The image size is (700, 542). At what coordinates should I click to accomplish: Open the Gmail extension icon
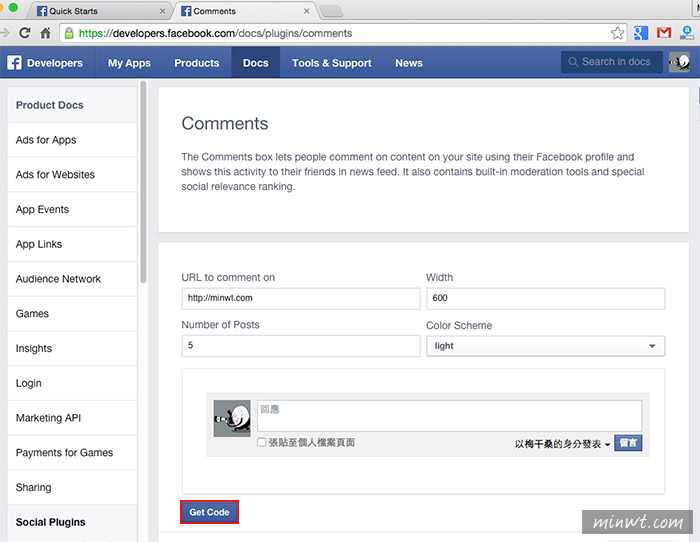pyautogui.click(x=664, y=33)
